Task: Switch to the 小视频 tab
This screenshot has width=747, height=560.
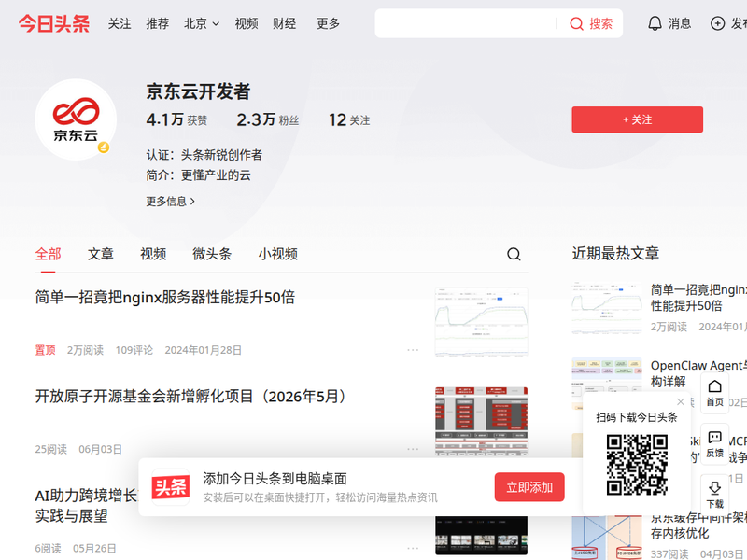Action: (x=277, y=254)
